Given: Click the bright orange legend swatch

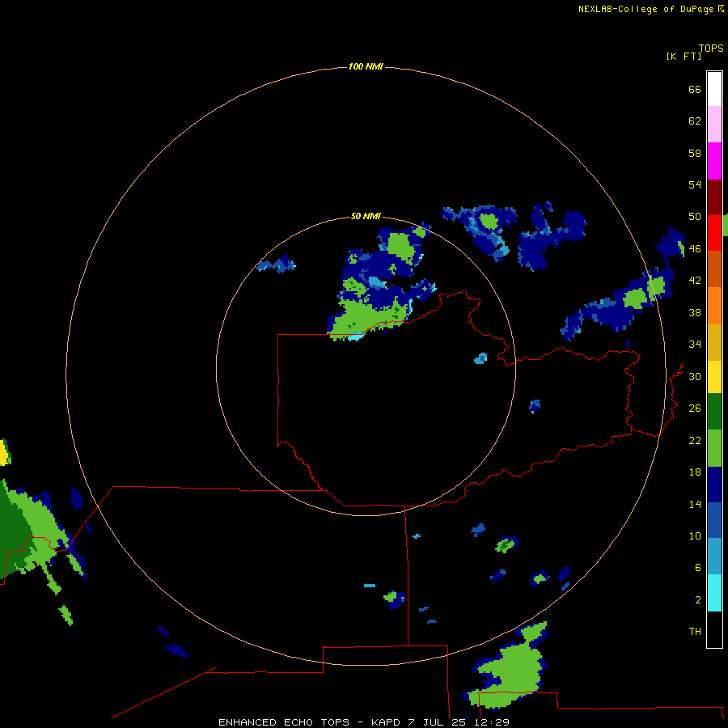Looking at the screenshot, I should tap(714, 306).
